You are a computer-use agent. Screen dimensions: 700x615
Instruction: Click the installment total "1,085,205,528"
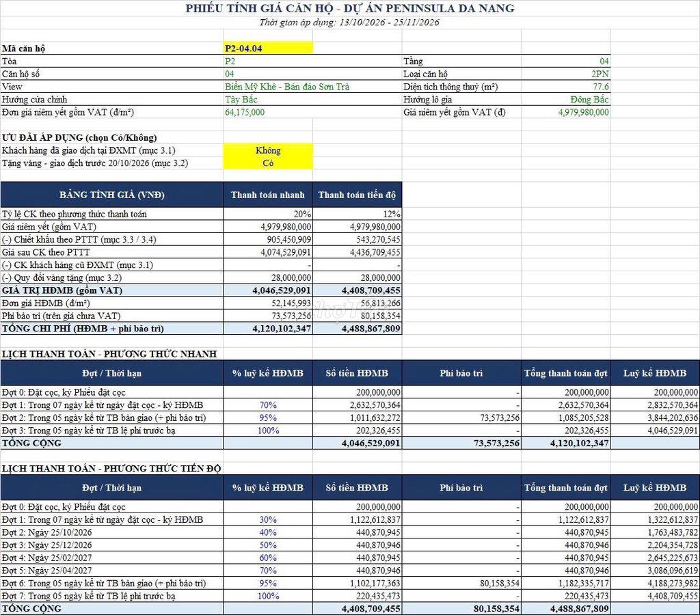584,418
